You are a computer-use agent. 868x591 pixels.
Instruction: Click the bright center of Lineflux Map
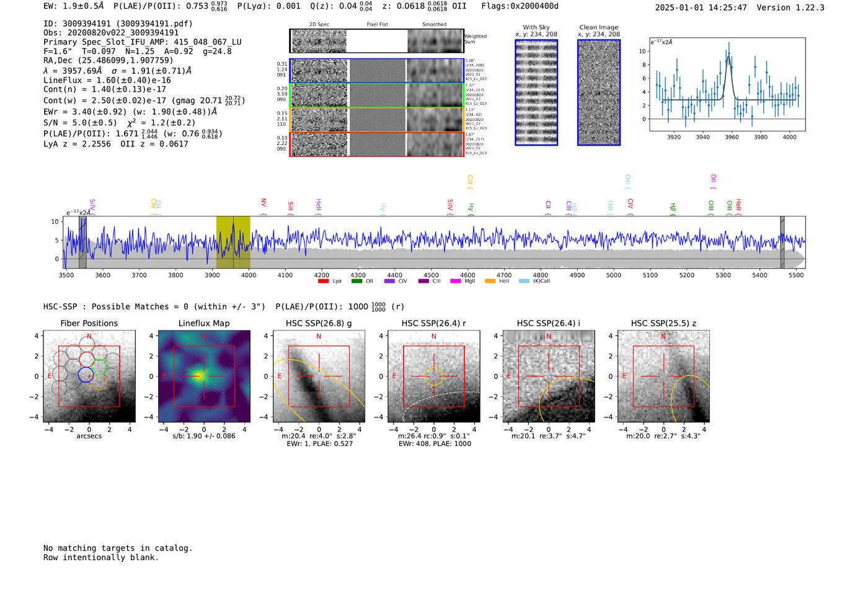click(x=200, y=375)
